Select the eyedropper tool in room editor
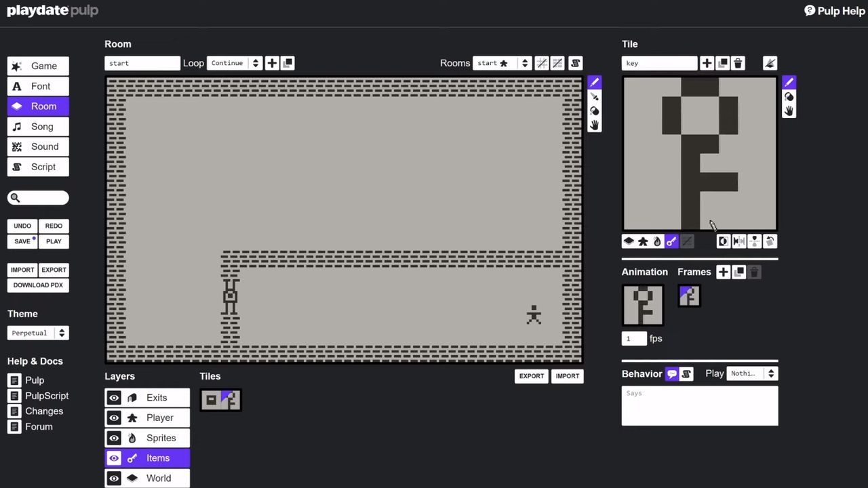The width and height of the screenshot is (868, 488). pos(595,97)
